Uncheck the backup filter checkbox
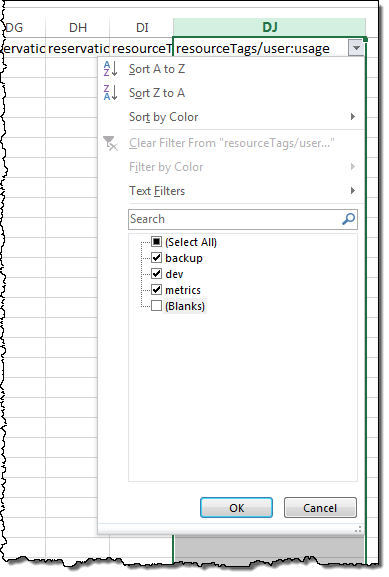 [x=157, y=258]
